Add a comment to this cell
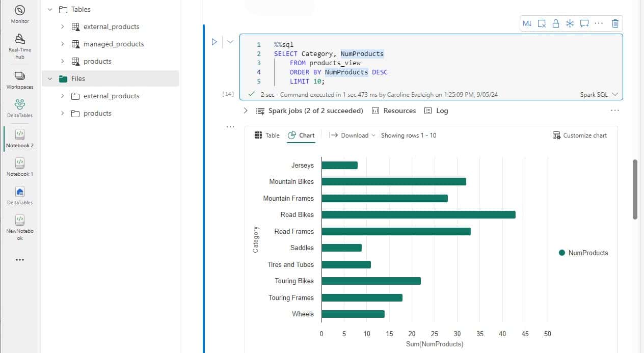Screen dimensions: 644x353 point(584,23)
